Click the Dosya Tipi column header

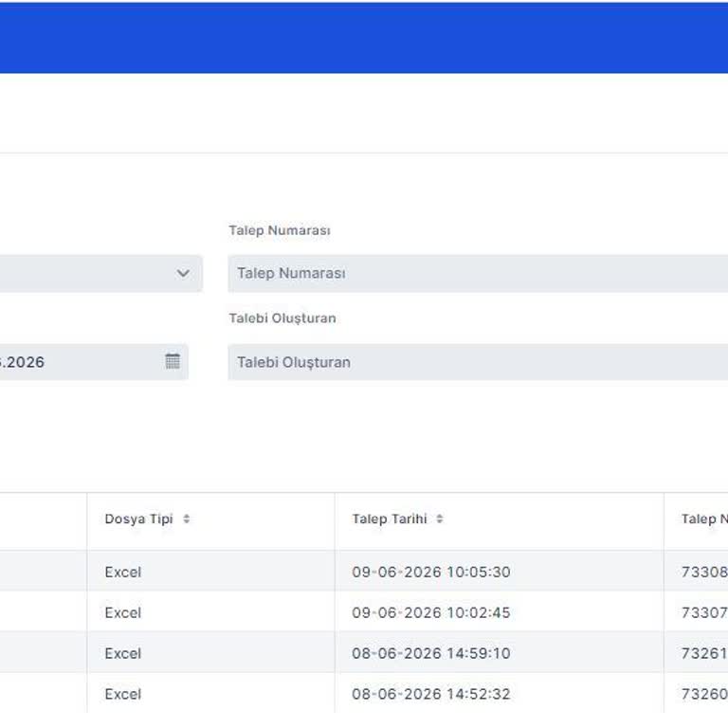[x=210, y=521]
